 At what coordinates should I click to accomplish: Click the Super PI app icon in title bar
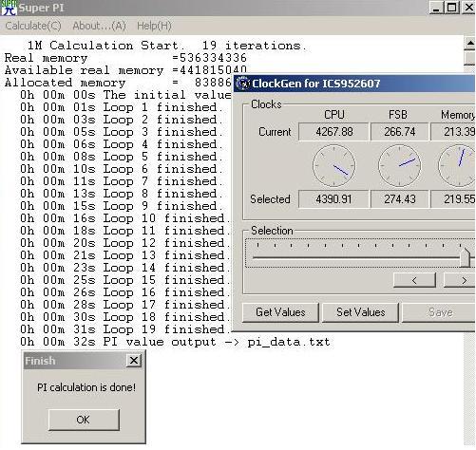point(9,8)
